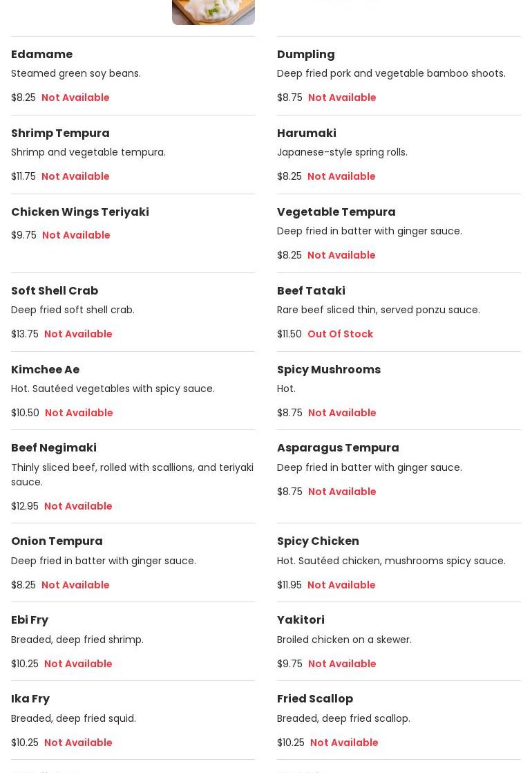The width and height of the screenshot is (532, 773).
Task: Select the Dumpling appetizer title
Action: coord(305,55)
